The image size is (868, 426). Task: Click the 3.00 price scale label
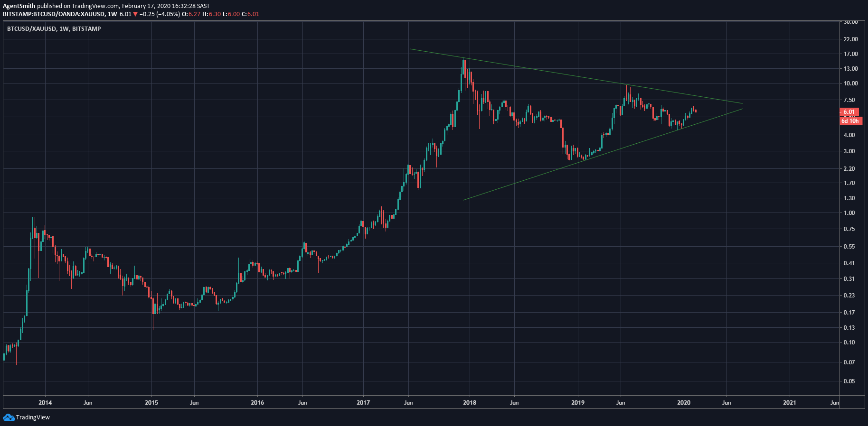[849, 151]
